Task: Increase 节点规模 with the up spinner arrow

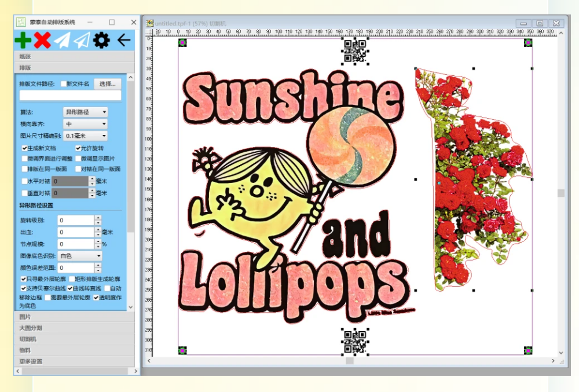Action: pyautogui.click(x=98, y=241)
